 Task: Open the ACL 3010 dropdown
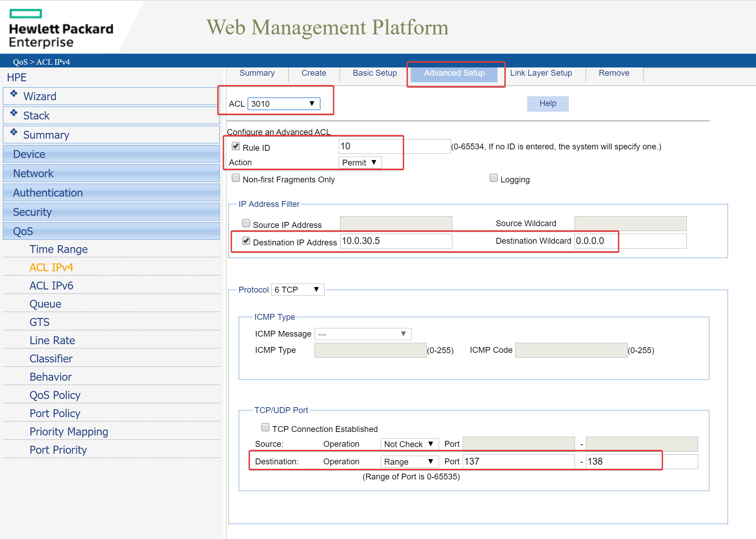click(x=284, y=104)
